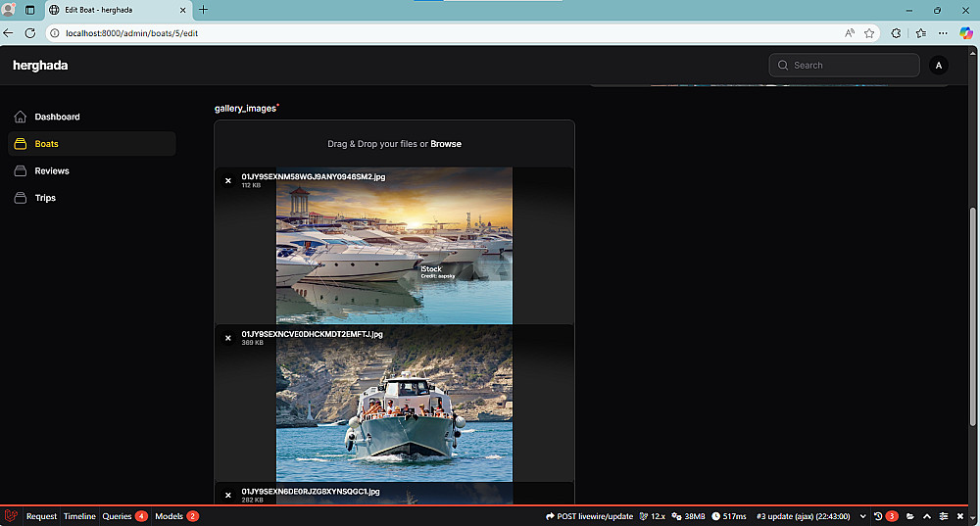Click the debugbar open folder icon
Image resolution: width=980 pixels, height=526 pixels.
[910, 516]
